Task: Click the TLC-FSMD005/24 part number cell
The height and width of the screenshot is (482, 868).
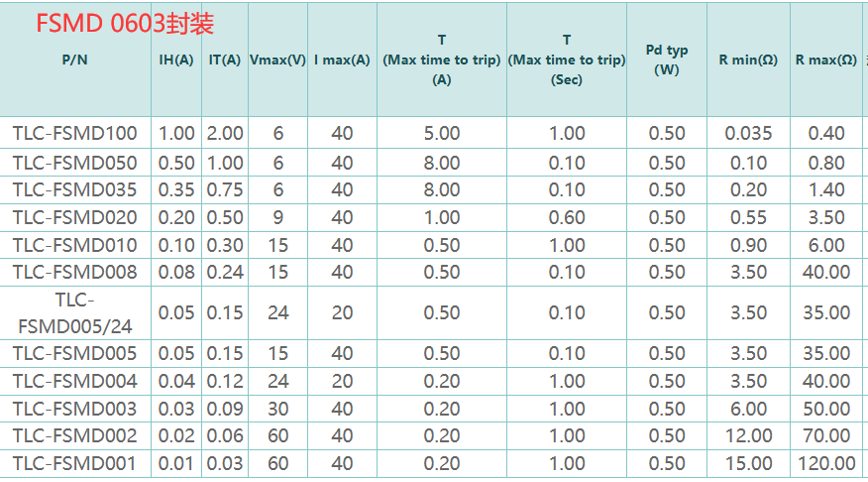Action: click(75, 312)
